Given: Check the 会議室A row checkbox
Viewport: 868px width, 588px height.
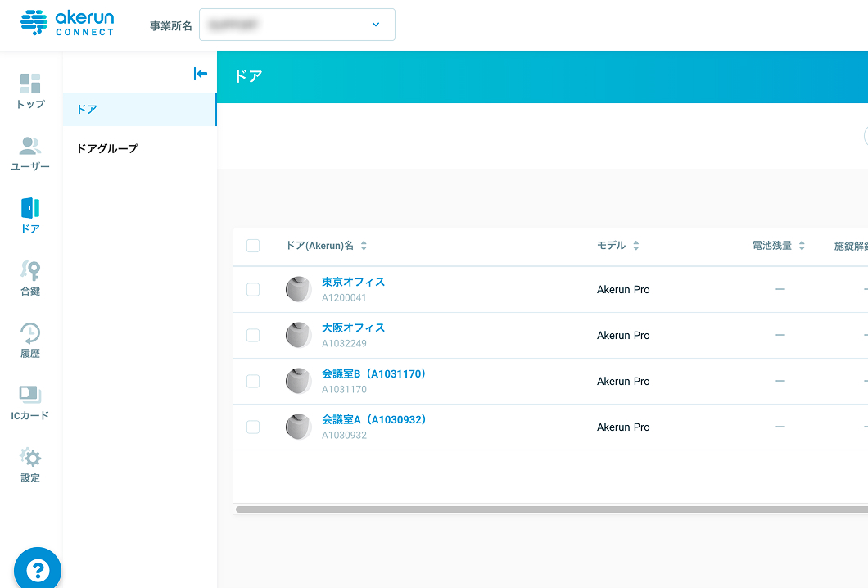Looking at the screenshot, I should click(253, 427).
